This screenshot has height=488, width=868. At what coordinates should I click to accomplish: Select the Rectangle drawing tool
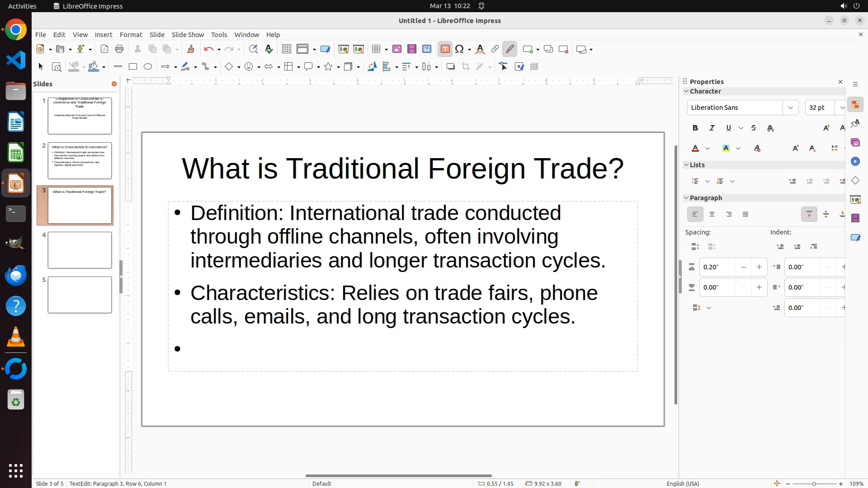133,67
